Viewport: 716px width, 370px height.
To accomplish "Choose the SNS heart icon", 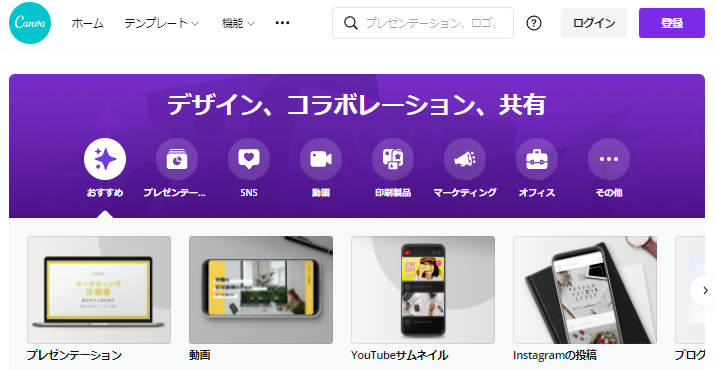I will click(249, 159).
